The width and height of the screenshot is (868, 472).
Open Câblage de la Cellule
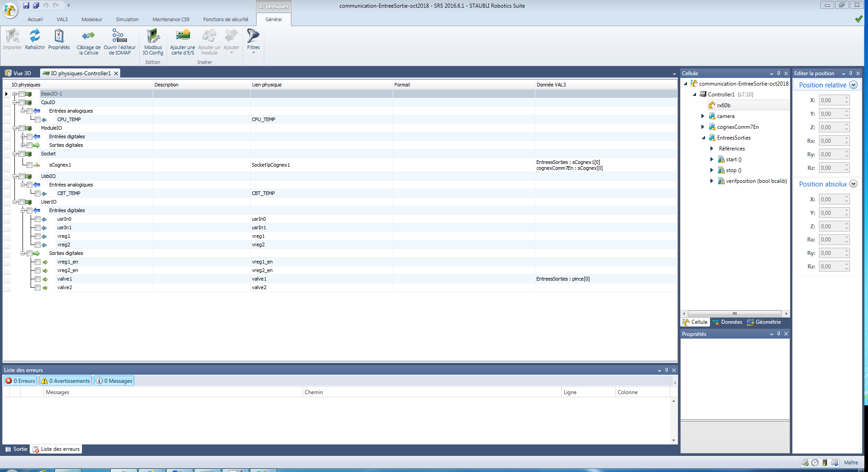(89, 36)
